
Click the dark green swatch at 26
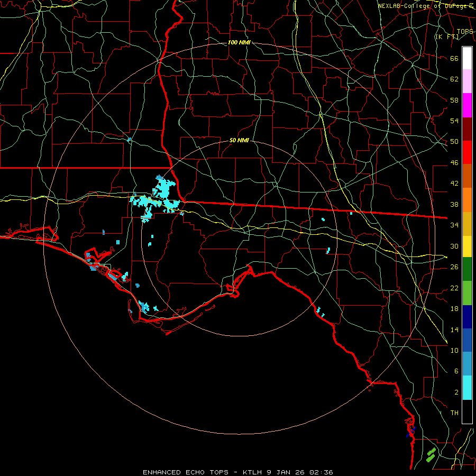pos(467,269)
